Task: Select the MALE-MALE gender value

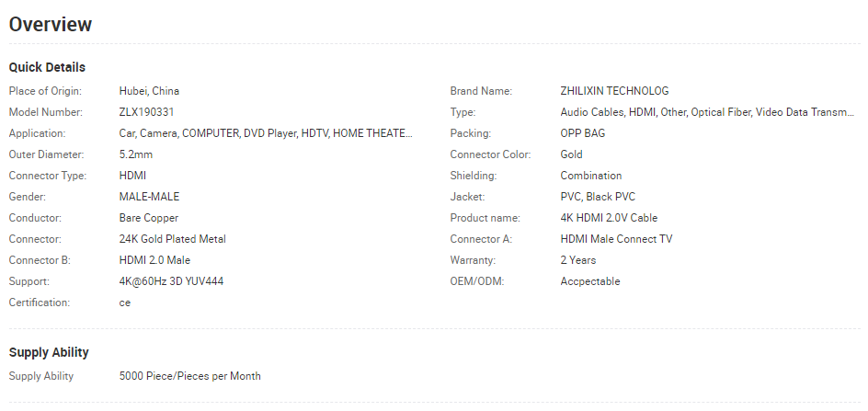Action: pyautogui.click(x=149, y=197)
